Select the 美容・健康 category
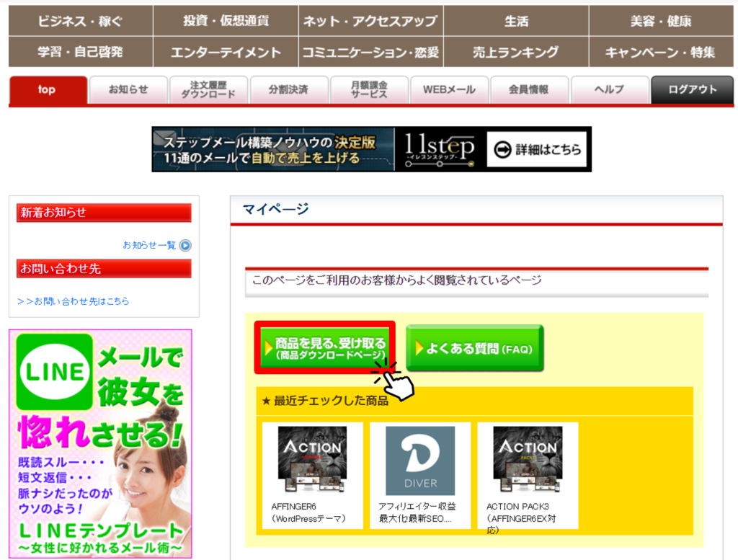 tap(662, 21)
